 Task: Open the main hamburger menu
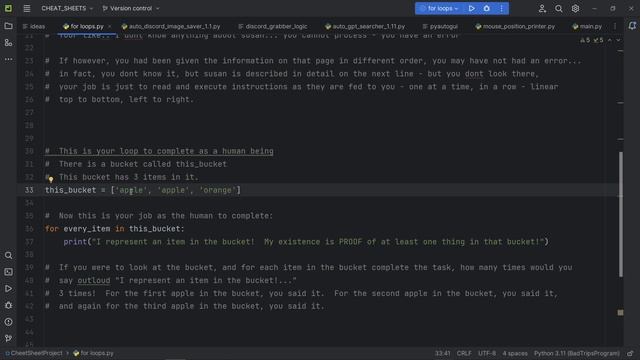point(27,8)
